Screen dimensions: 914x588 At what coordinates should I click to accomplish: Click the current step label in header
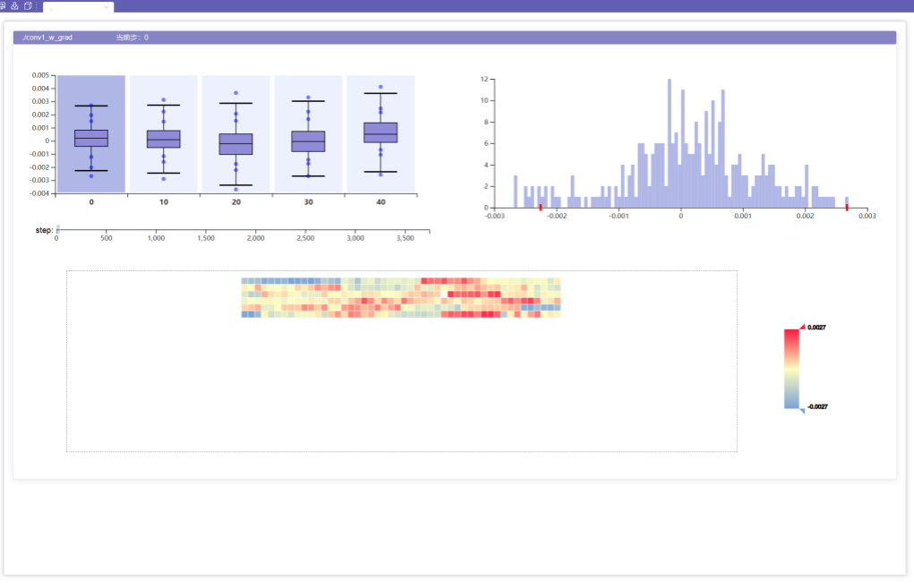click(132, 38)
